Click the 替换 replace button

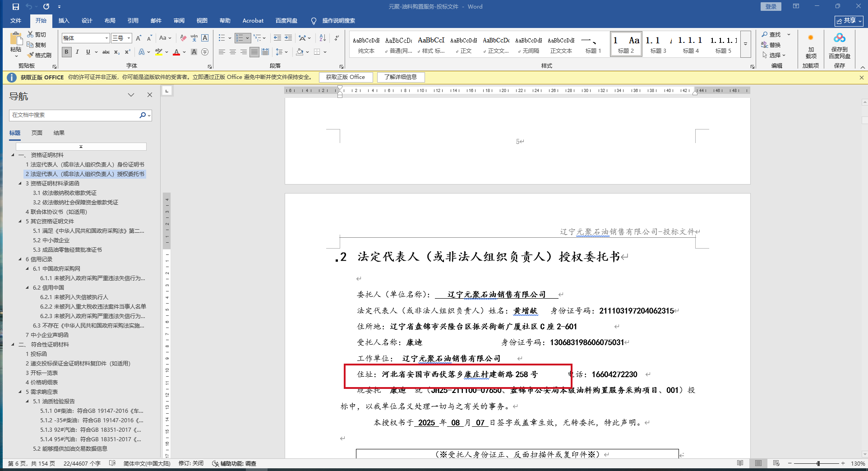coord(771,45)
